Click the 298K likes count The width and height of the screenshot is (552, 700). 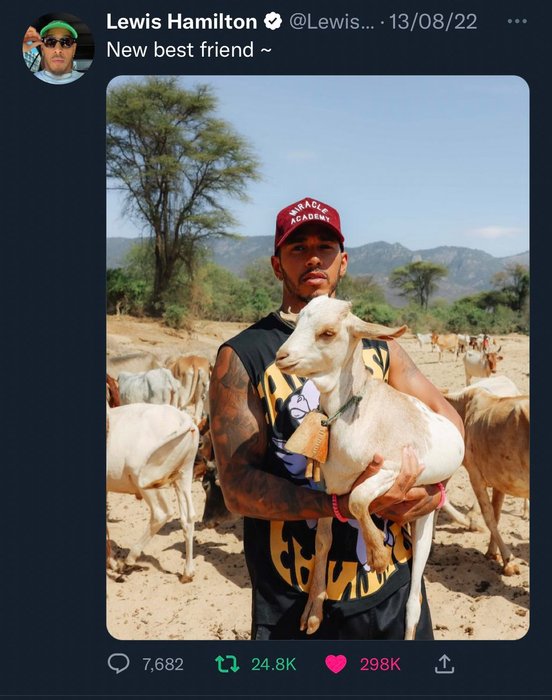point(380,664)
